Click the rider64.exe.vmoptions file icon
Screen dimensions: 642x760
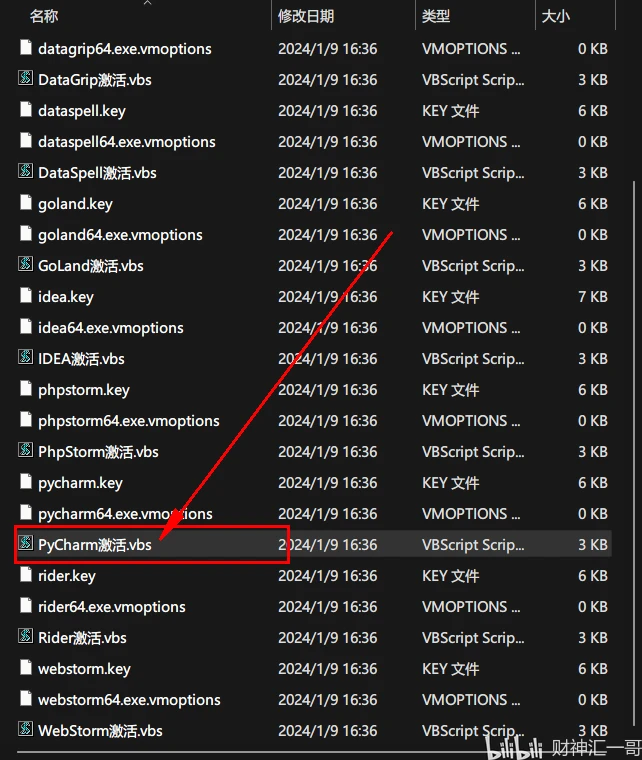[26, 605]
